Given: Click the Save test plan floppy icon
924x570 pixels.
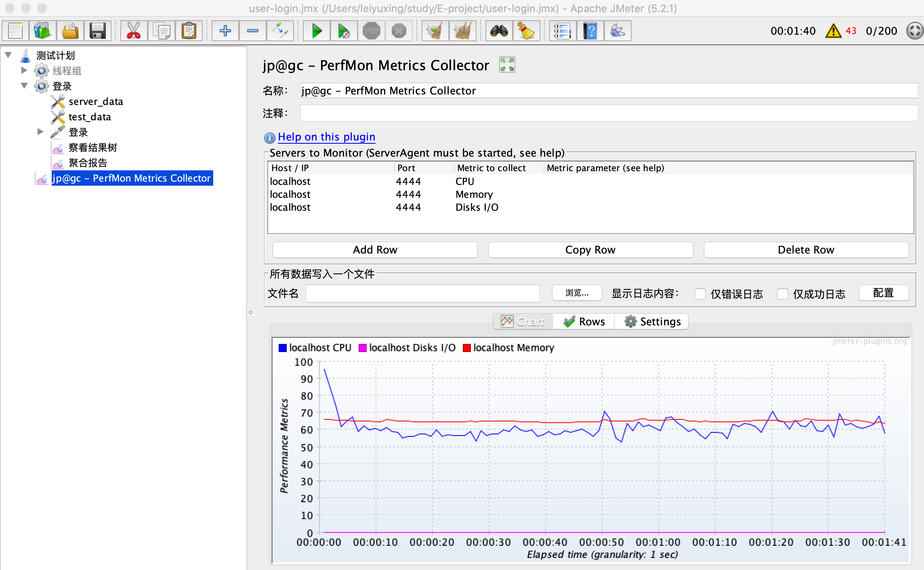Looking at the screenshot, I should coord(97,31).
